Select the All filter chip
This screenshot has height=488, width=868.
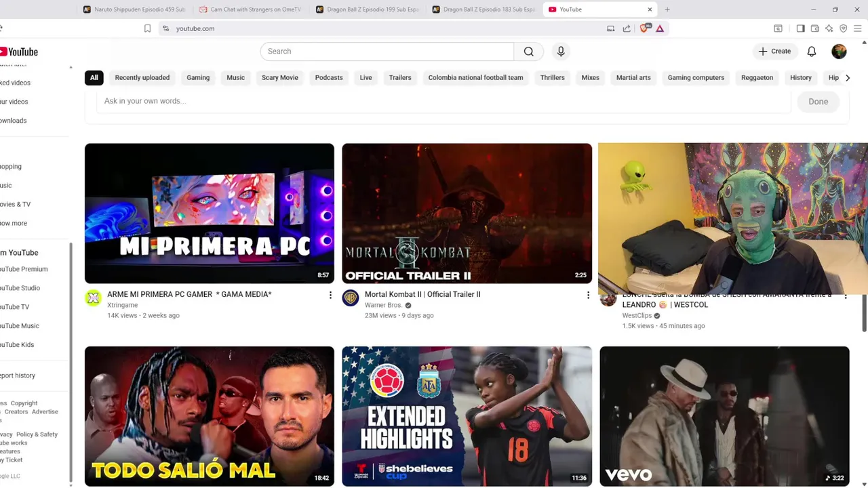(94, 77)
